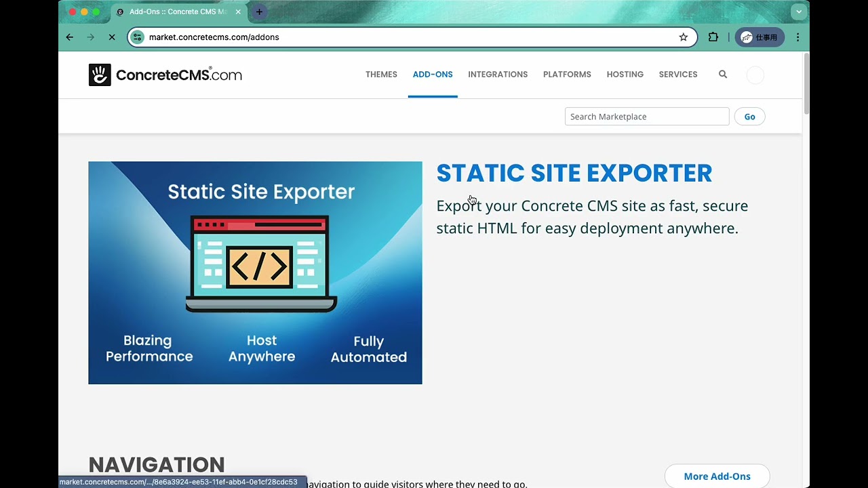Open new tab with plus button

point(259,12)
